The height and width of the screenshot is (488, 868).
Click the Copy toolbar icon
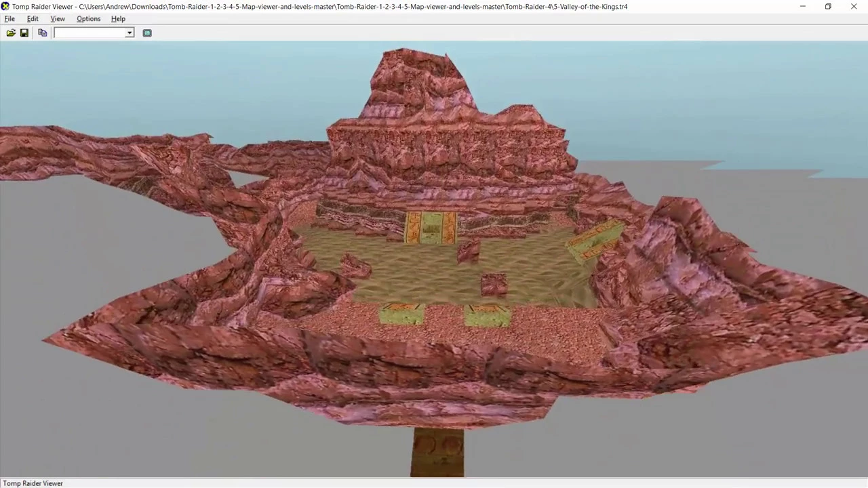(43, 33)
